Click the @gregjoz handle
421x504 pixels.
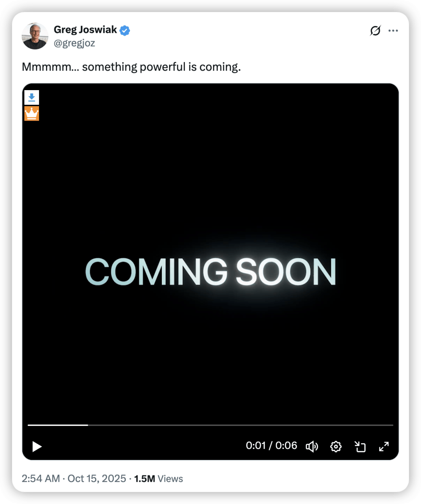(x=74, y=43)
